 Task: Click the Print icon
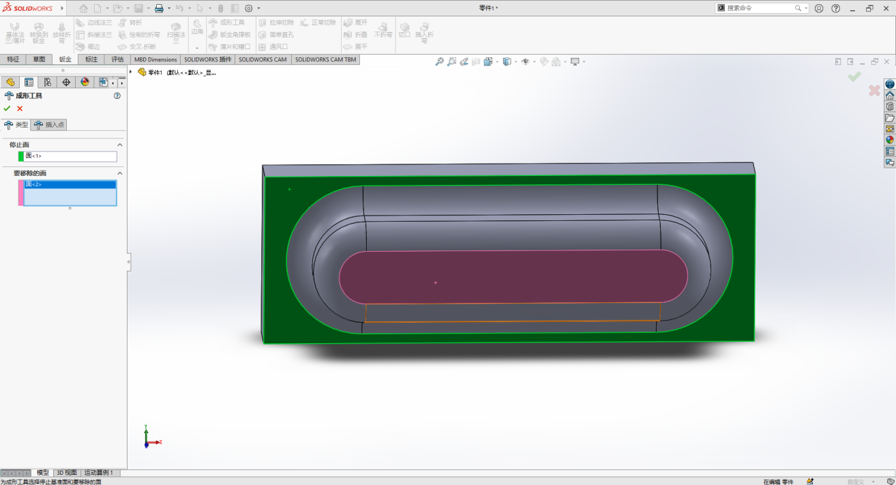click(x=159, y=9)
